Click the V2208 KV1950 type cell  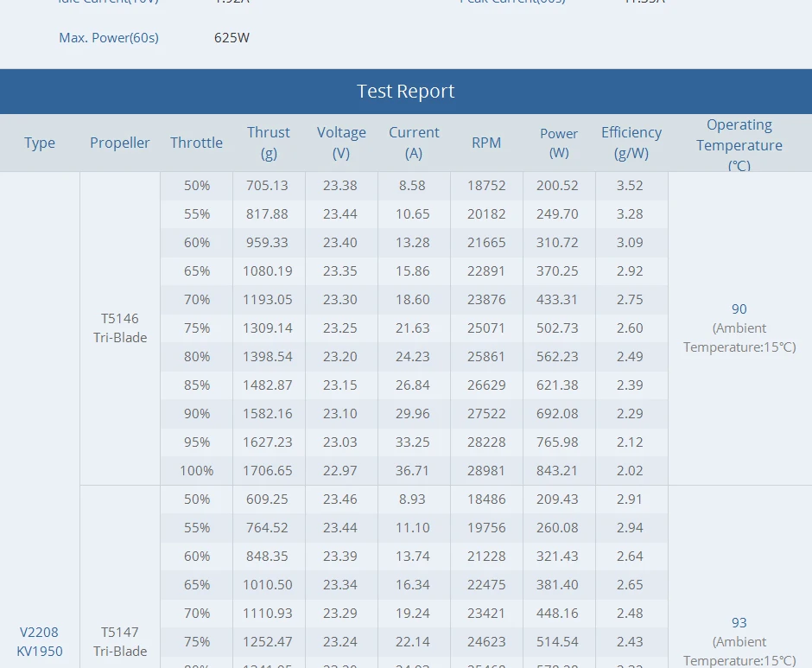[40, 641]
